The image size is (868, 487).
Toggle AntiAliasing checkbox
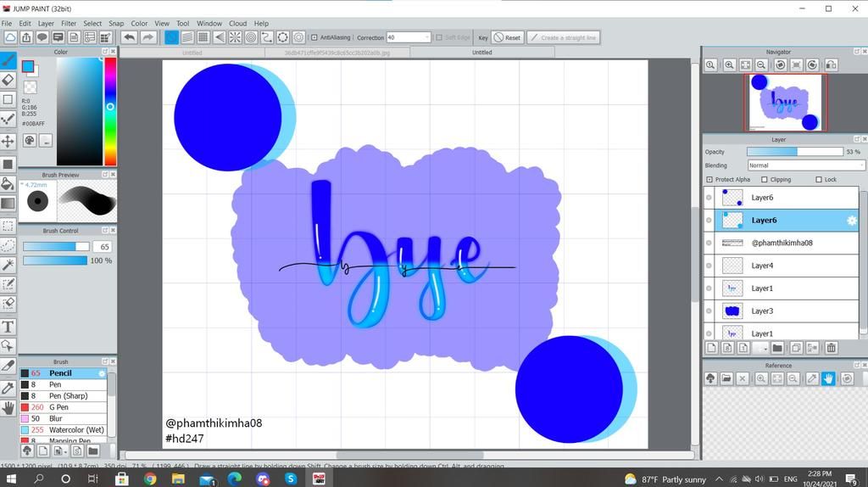[314, 37]
